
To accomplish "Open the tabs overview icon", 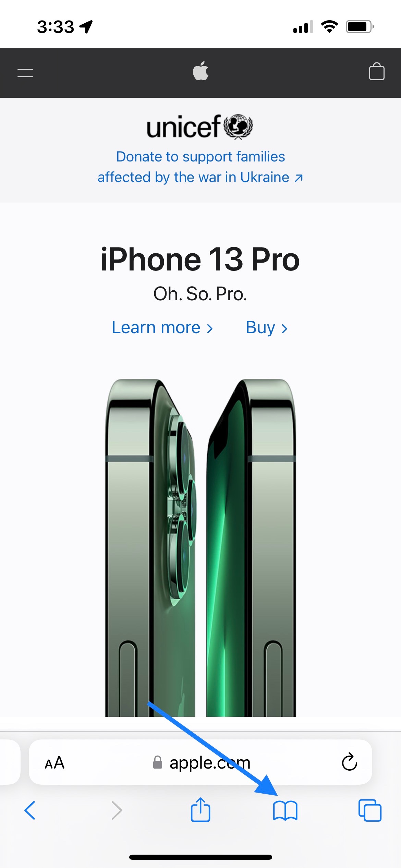I will tap(370, 810).
